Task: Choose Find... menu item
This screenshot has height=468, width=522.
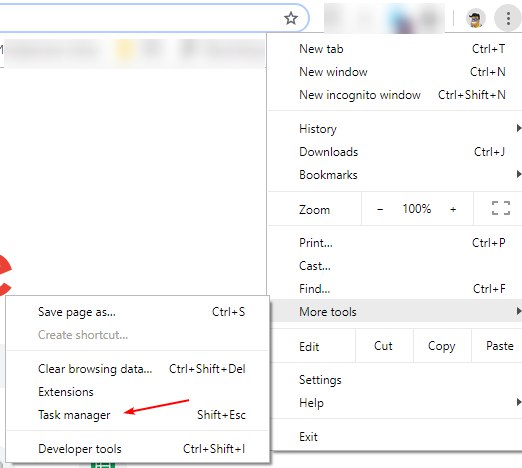Action: point(395,289)
